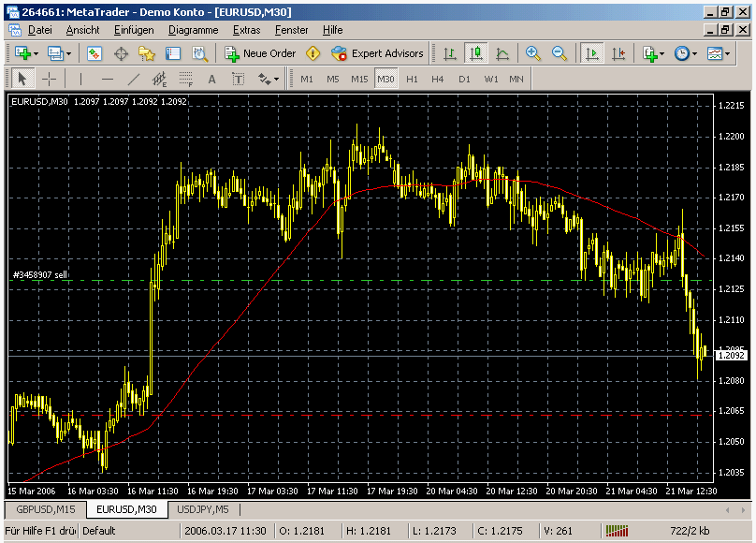The width and height of the screenshot is (756, 543).
Task: Open the Templates dropdown
Action: [x=728, y=53]
